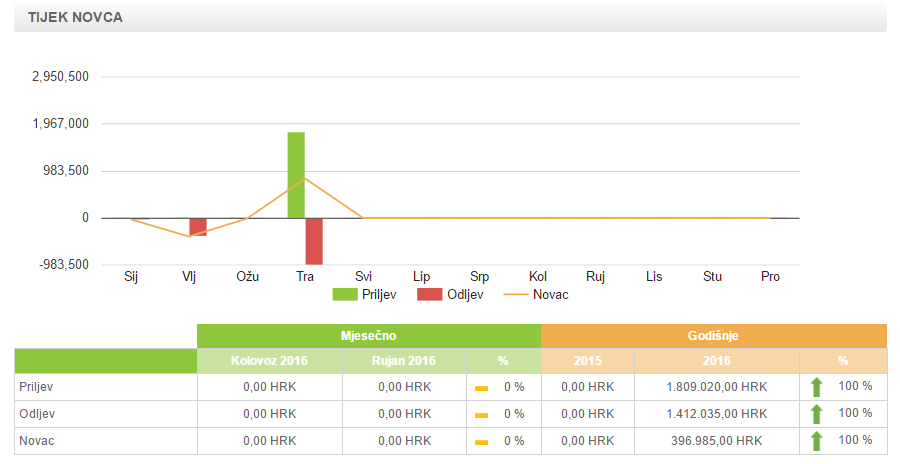Click yellow dash indicator in Odljev row

481,415
